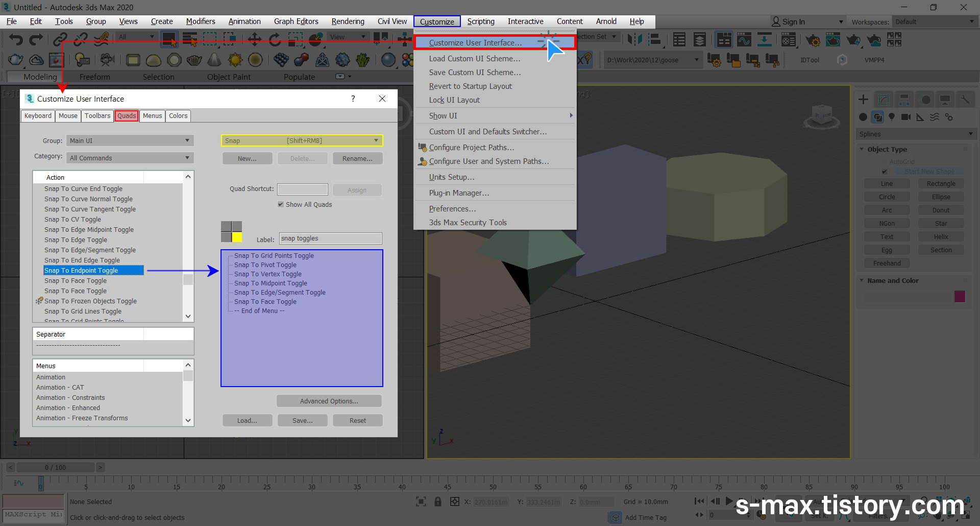Choose Customize User Interface menu entry

click(x=495, y=43)
